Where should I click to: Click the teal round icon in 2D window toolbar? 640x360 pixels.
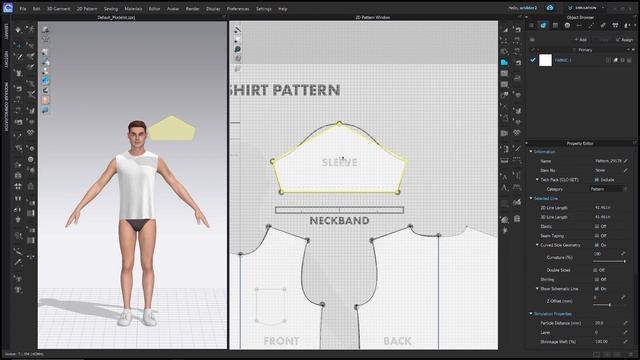tap(237, 49)
